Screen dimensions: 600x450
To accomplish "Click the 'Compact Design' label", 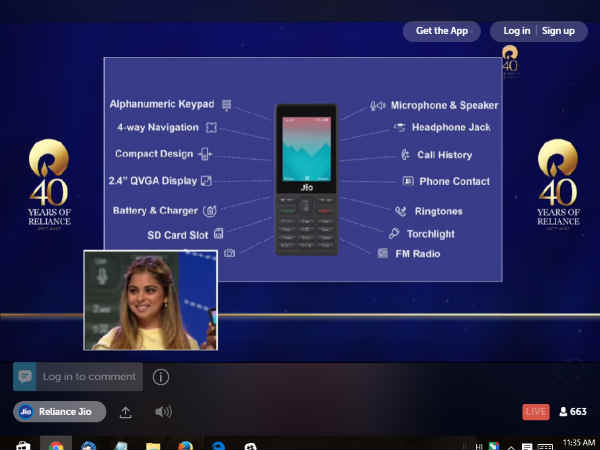I will [x=154, y=154].
